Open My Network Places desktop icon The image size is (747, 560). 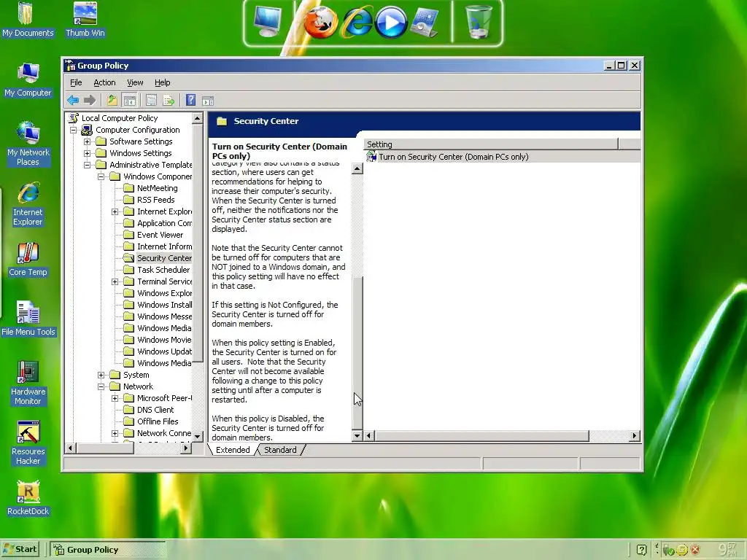click(x=28, y=144)
